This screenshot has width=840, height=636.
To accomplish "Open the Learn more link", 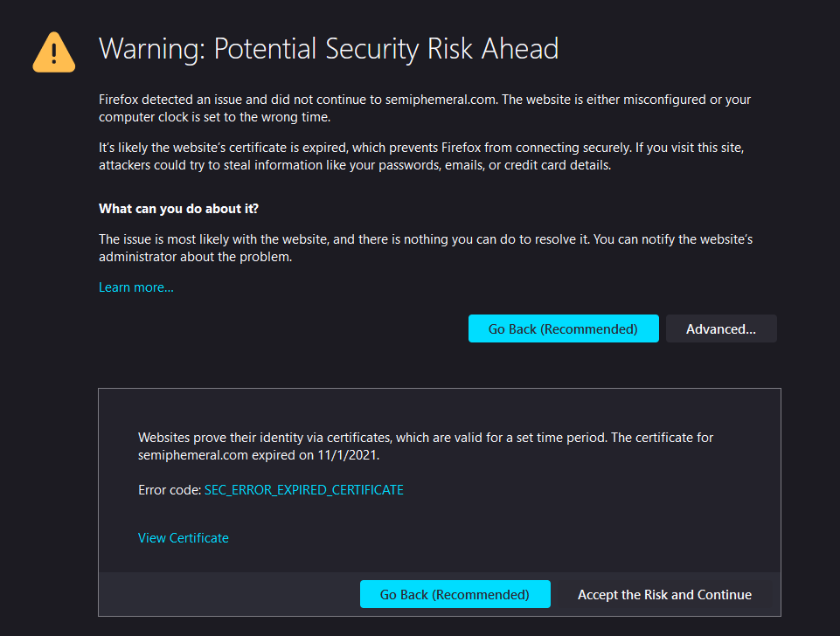I will (x=135, y=287).
